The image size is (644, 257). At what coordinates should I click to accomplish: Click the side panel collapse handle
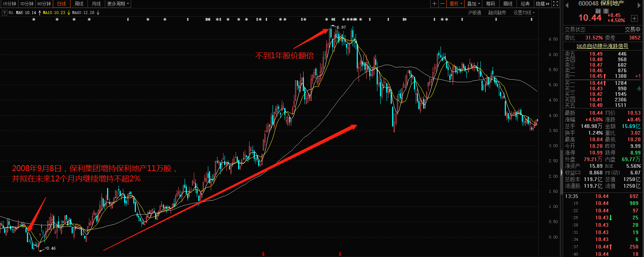561,172
